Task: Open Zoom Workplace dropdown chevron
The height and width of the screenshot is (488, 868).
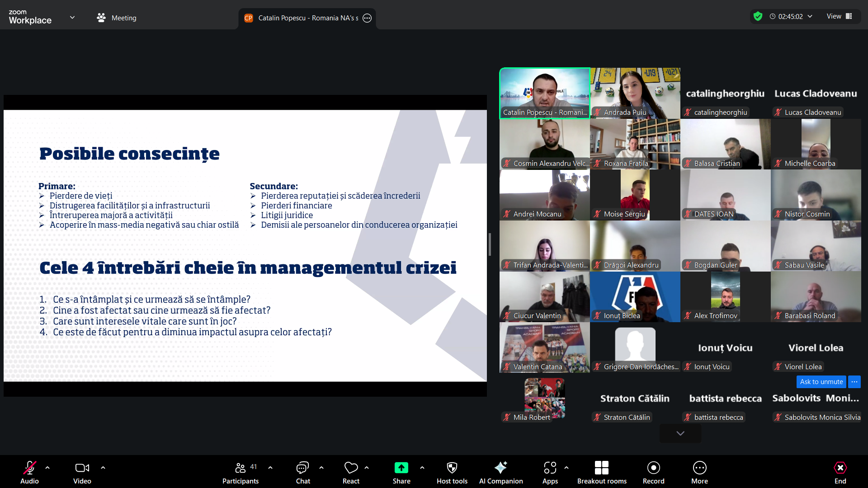Action: point(72,18)
